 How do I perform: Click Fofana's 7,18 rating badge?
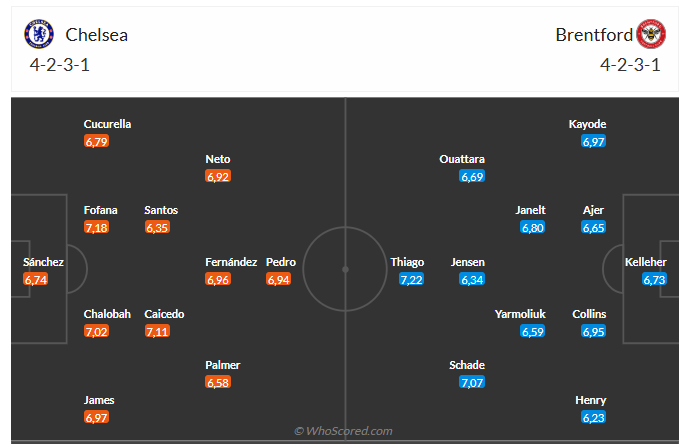tap(97, 227)
